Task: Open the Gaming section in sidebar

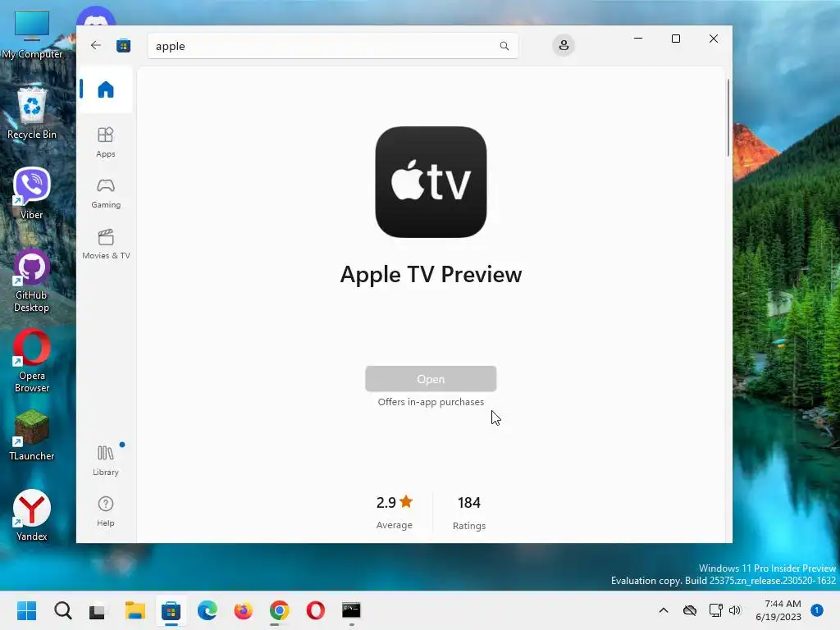Action: tap(106, 194)
